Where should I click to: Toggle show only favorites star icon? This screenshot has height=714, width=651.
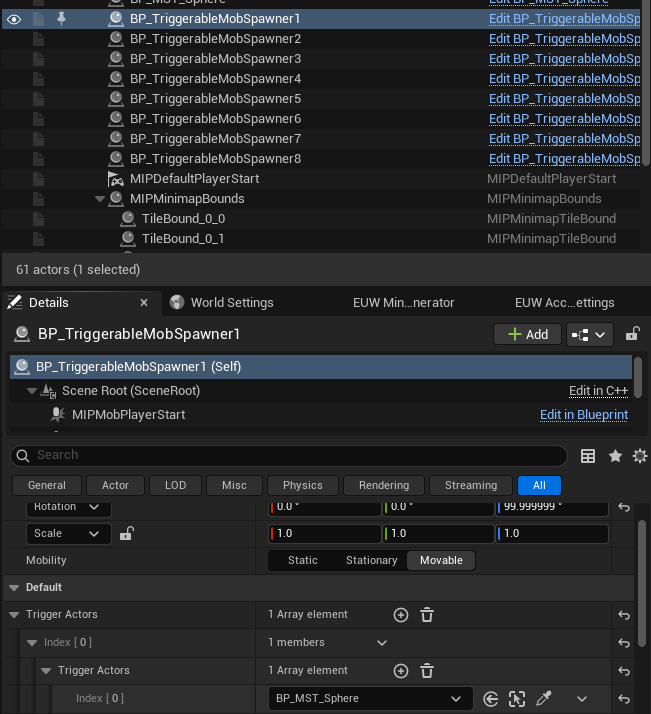click(615, 456)
